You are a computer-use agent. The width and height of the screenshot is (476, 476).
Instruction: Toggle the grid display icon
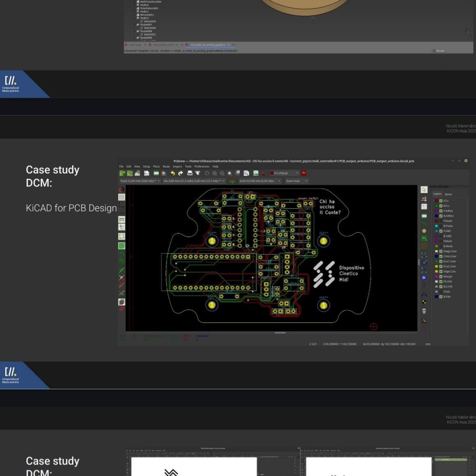(x=121, y=197)
